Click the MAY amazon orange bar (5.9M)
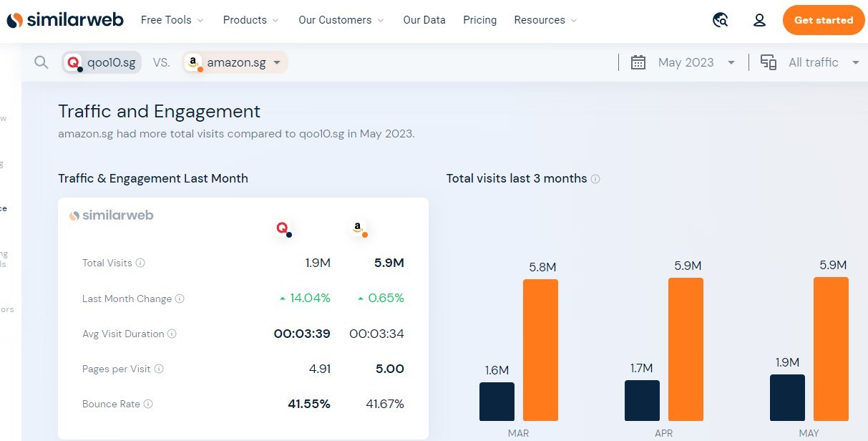The width and height of the screenshot is (868, 441). 831,349
